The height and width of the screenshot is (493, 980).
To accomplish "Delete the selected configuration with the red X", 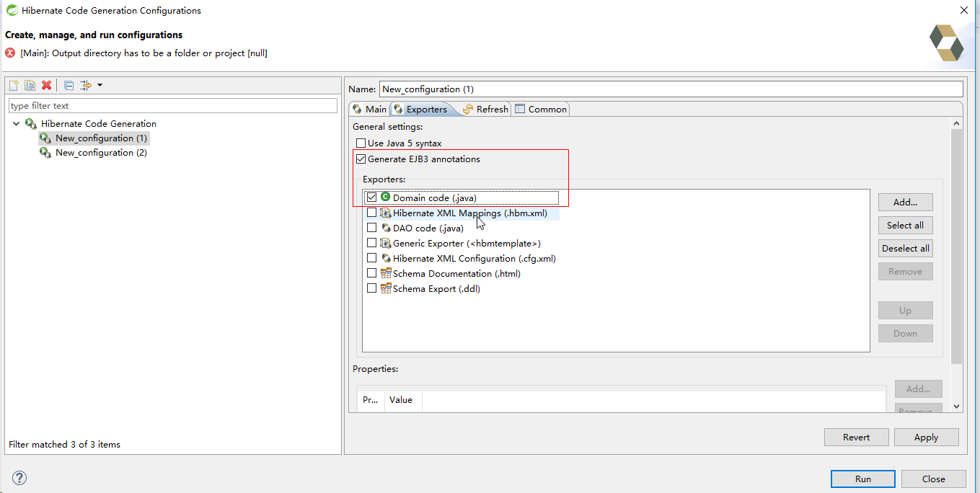I will (45, 84).
